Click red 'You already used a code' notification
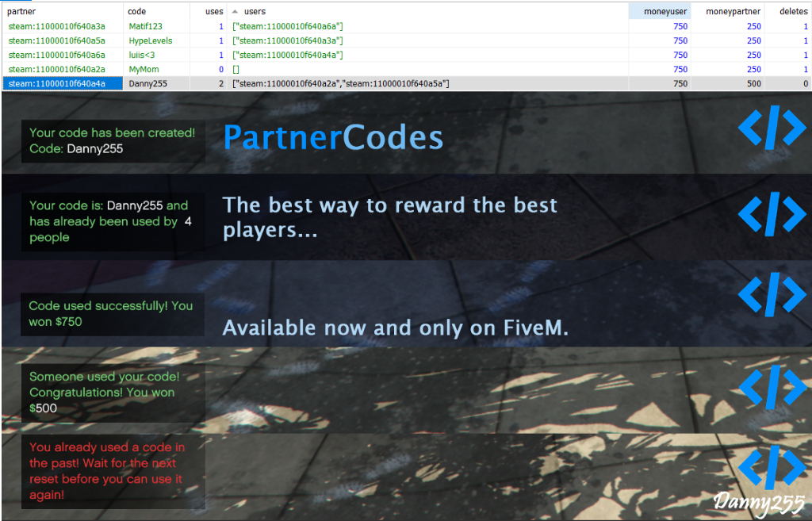This screenshot has width=812, height=521. [113, 471]
